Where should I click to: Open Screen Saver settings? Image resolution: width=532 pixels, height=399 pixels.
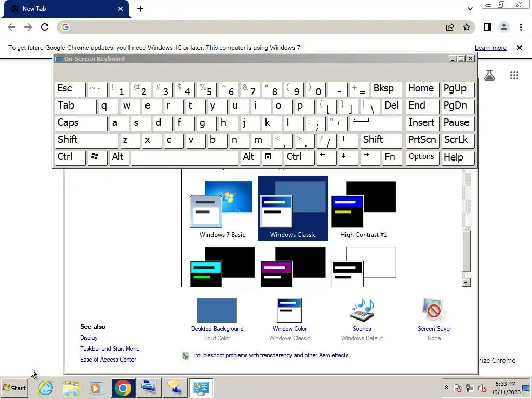(434, 320)
